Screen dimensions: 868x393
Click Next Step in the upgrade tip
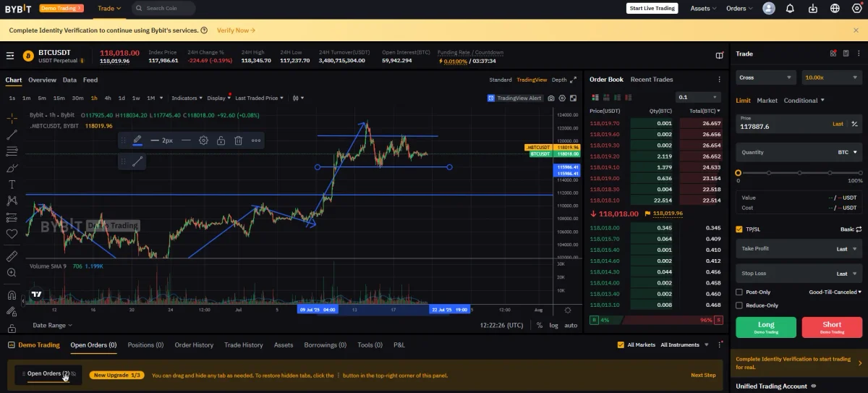coord(703,375)
